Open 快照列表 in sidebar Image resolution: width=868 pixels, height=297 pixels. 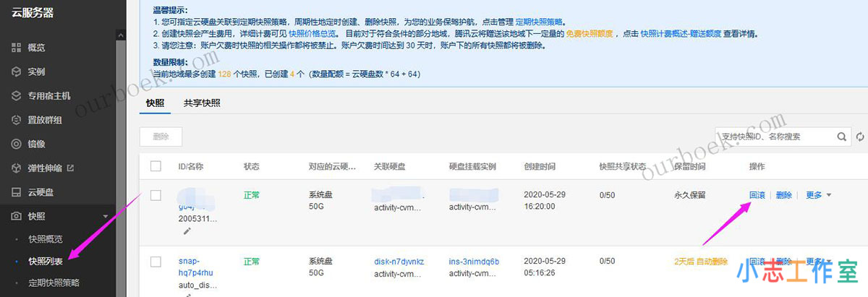(45, 261)
